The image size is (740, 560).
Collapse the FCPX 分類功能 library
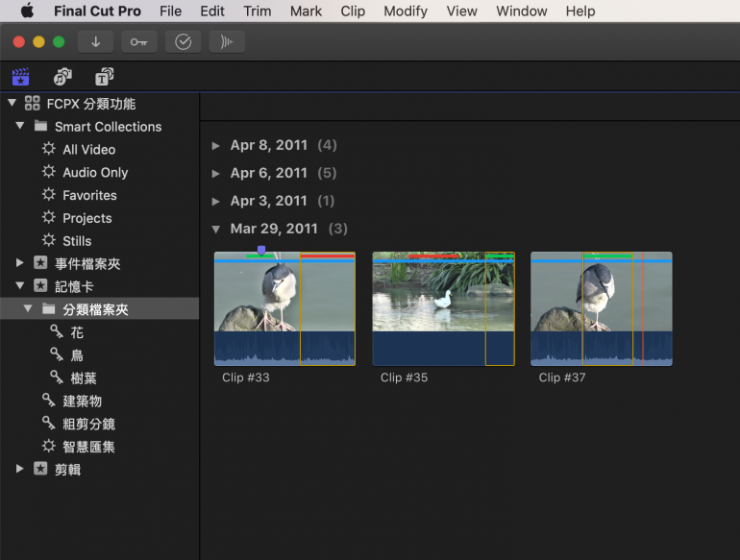[12, 103]
